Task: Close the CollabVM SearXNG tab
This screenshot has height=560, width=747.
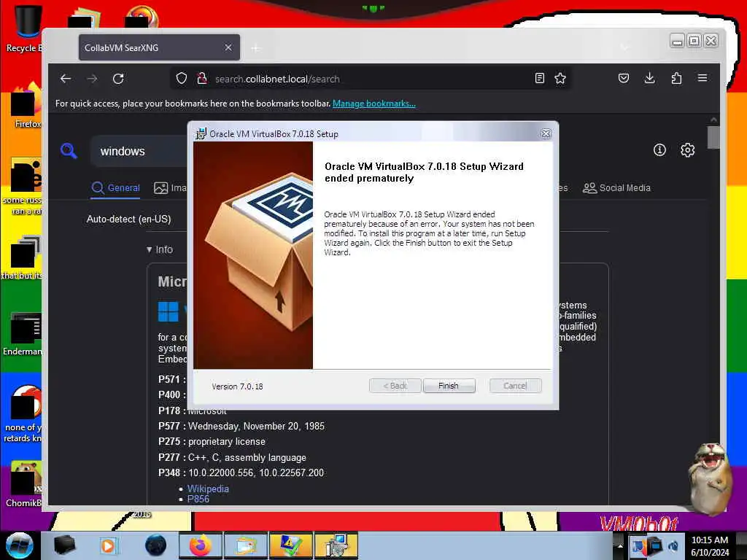Action: point(228,47)
